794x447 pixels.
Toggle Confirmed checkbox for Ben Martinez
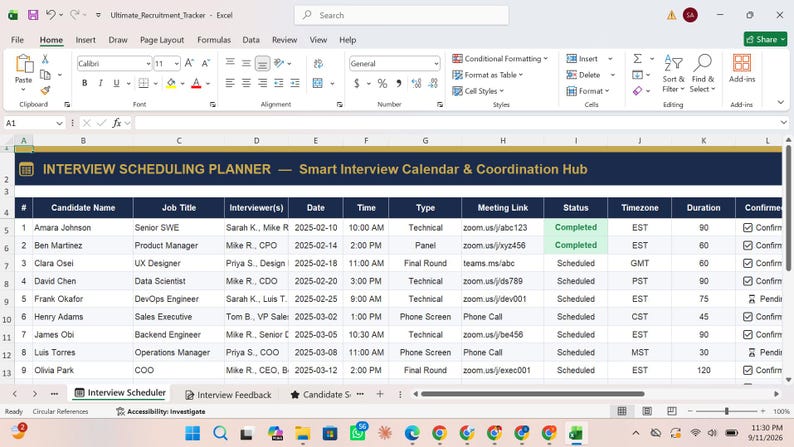[747, 246]
